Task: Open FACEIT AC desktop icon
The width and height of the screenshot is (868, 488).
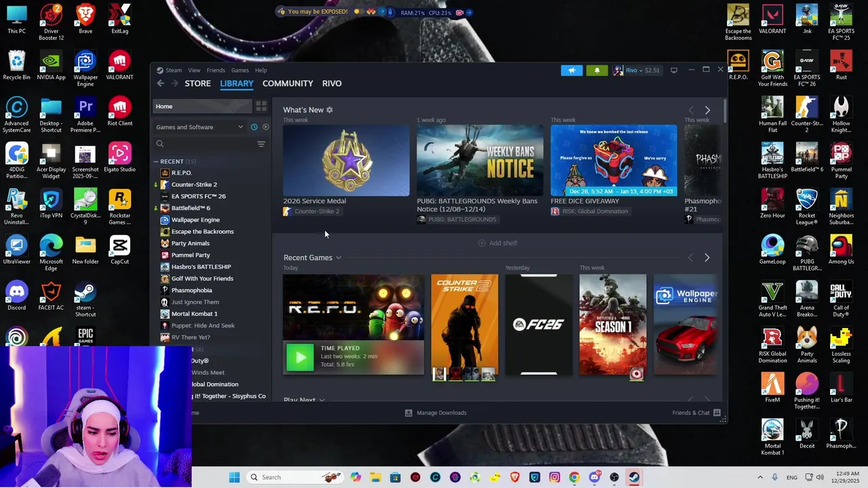Action: [x=51, y=295]
